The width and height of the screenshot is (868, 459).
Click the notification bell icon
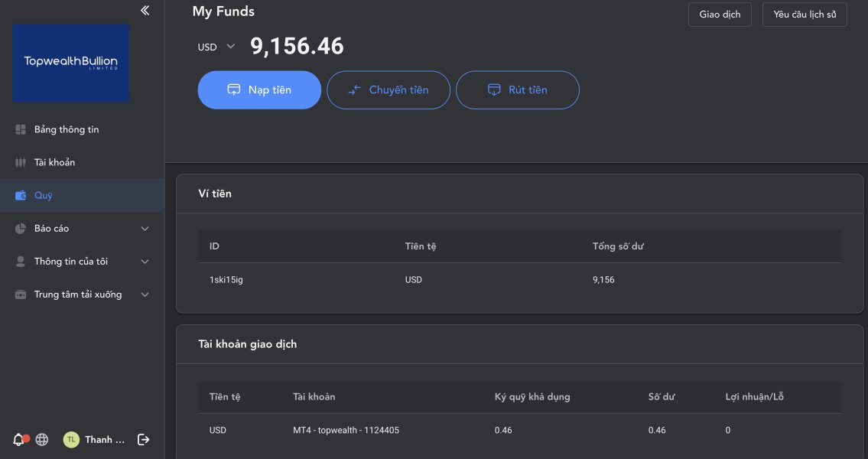point(19,439)
